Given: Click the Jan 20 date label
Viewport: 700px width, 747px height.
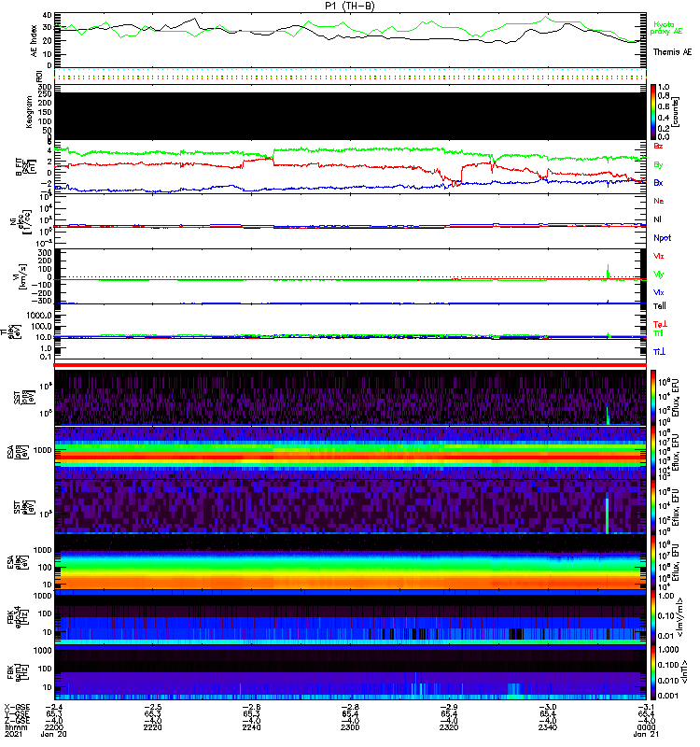Looking at the screenshot, I should pyautogui.click(x=54, y=734).
